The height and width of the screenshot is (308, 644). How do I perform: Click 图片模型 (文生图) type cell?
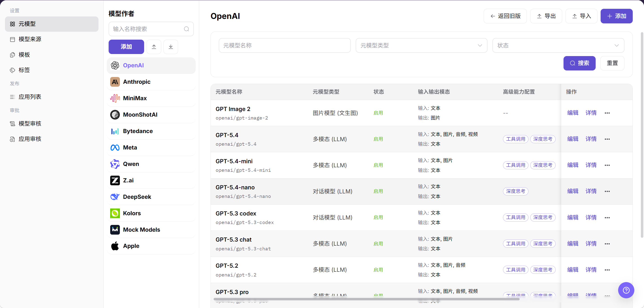click(335, 113)
